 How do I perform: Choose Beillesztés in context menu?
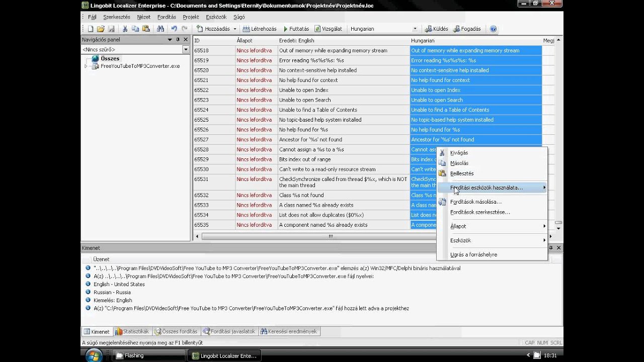pos(492,173)
